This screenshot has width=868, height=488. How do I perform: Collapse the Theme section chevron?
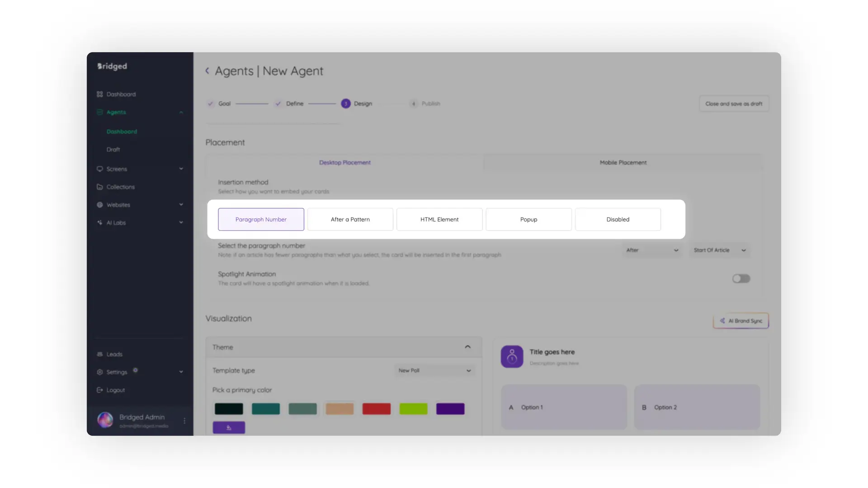click(467, 347)
